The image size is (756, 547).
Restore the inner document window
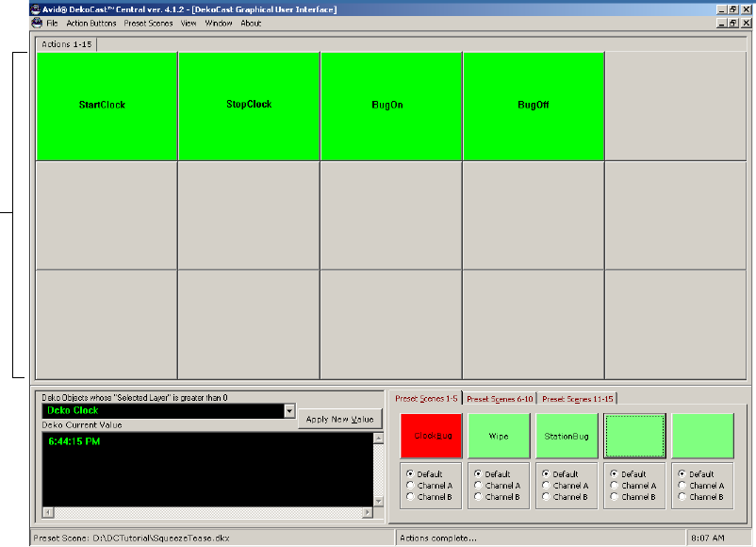click(733, 23)
